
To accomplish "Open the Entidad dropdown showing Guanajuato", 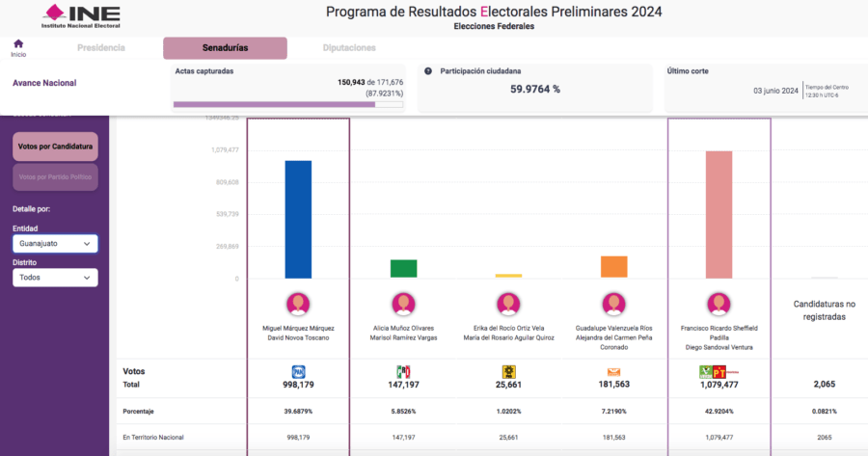I will [55, 244].
